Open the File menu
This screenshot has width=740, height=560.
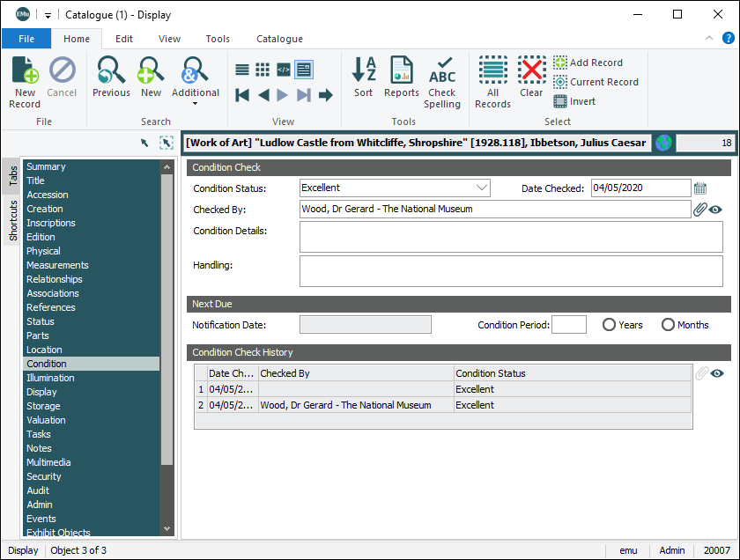click(26, 39)
